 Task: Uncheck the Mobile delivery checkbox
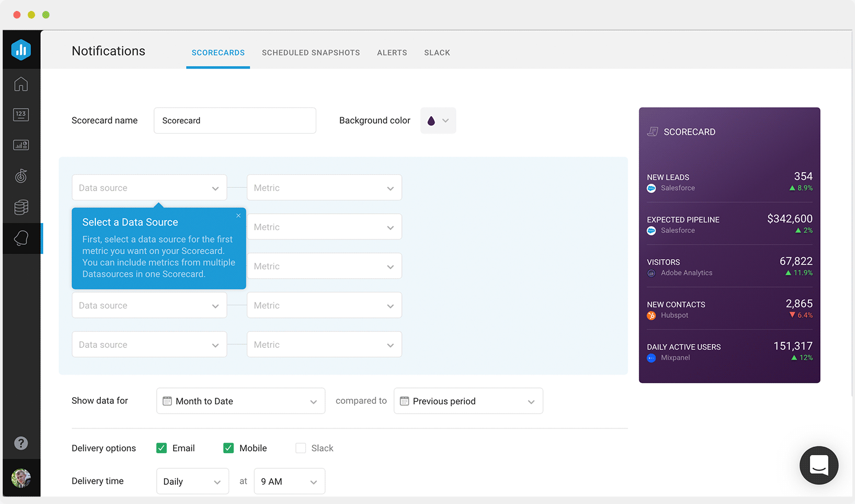[x=229, y=448]
